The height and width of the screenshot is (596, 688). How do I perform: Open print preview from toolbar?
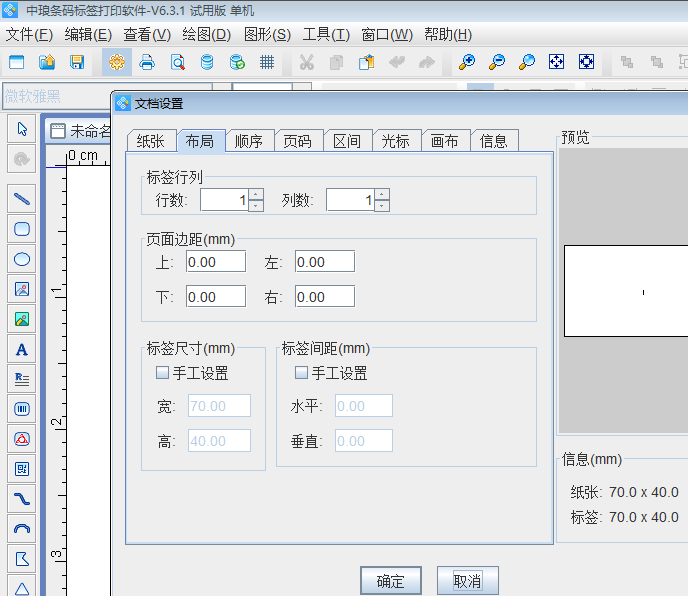tap(177, 62)
